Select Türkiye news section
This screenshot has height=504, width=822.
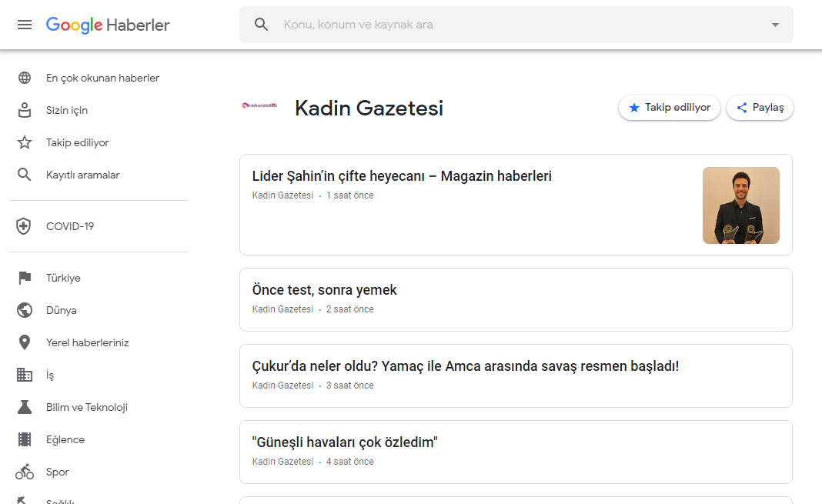pos(63,279)
